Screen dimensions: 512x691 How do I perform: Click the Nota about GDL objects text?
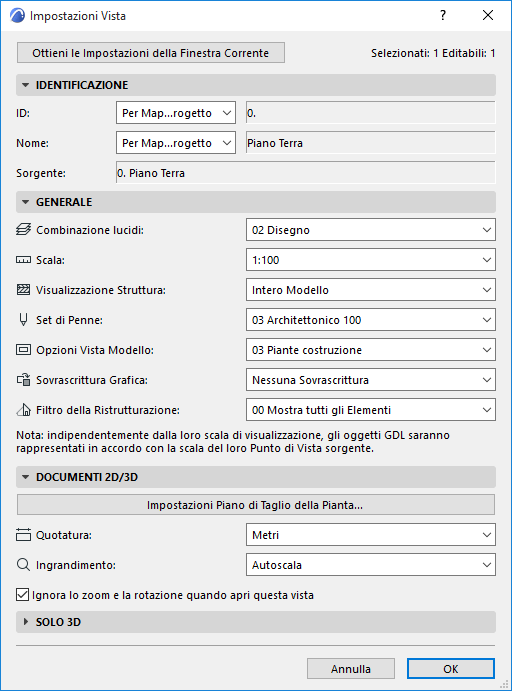click(x=233, y=442)
